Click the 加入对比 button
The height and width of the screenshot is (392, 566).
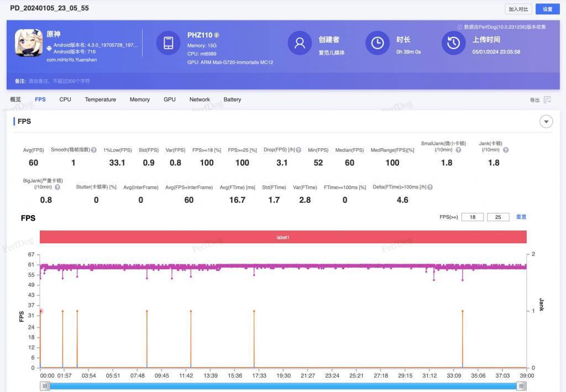pos(518,9)
